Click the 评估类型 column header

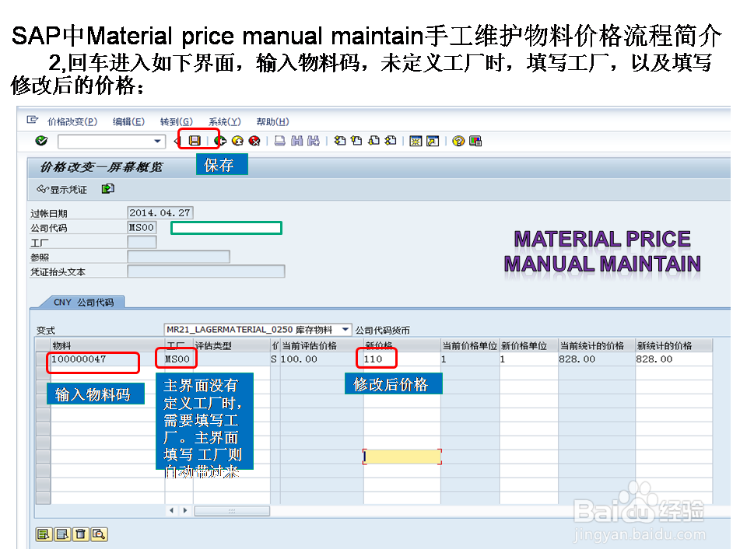click(x=232, y=345)
